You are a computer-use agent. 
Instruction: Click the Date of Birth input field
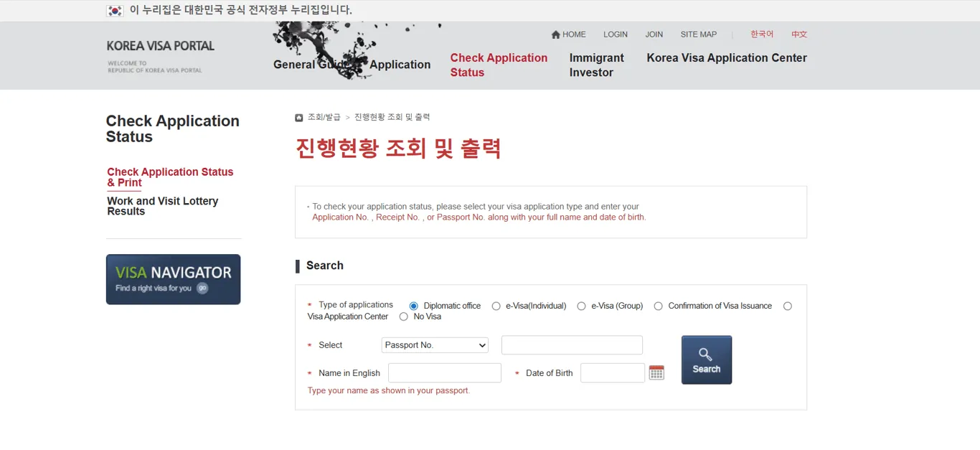click(612, 373)
